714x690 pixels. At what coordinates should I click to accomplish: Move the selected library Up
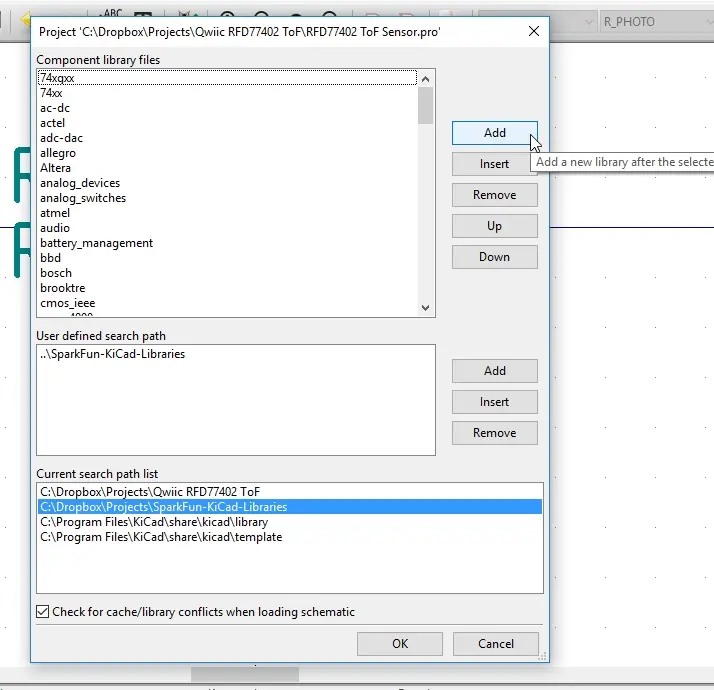pyautogui.click(x=494, y=226)
